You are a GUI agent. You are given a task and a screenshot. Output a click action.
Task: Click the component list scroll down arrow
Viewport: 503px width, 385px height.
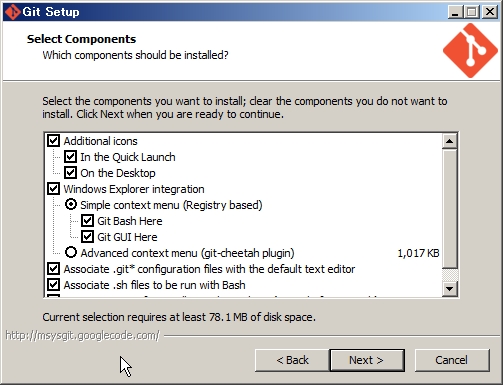[449, 288]
